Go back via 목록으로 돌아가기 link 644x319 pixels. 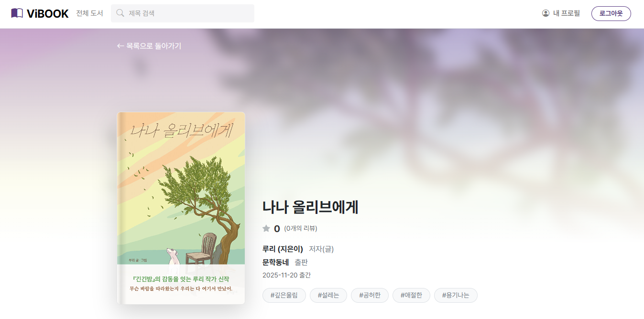(x=149, y=46)
